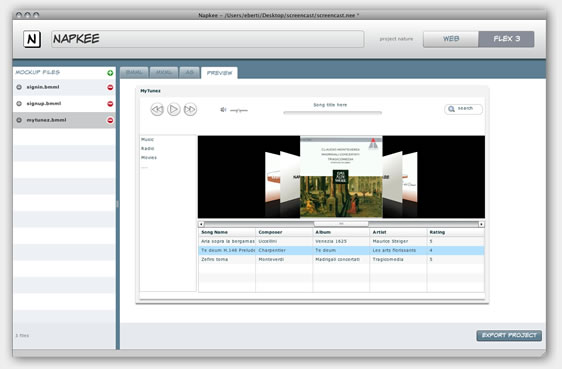Click the Monteverdi composer cell
The height and width of the screenshot is (369, 562).
click(x=284, y=259)
